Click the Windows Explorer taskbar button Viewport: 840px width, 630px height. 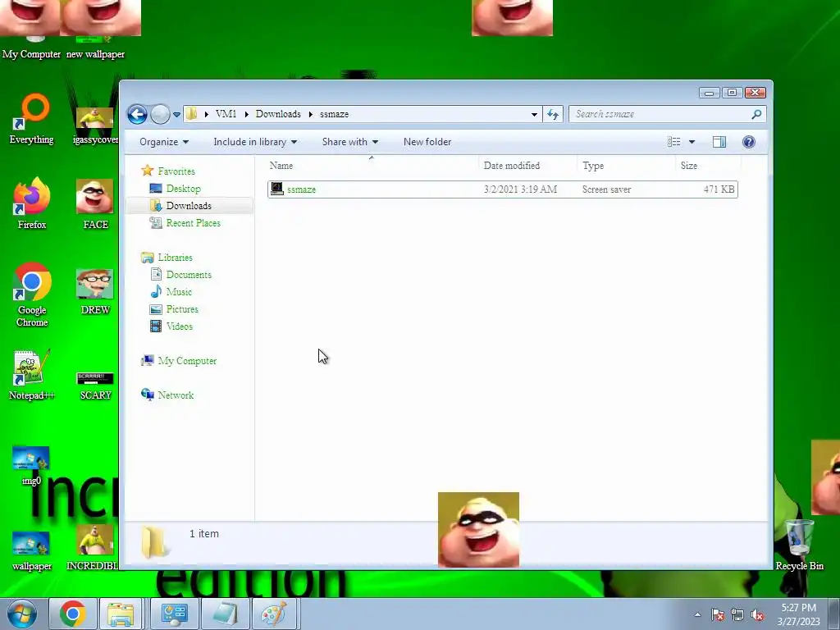pyautogui.click(x=121, y=614)
